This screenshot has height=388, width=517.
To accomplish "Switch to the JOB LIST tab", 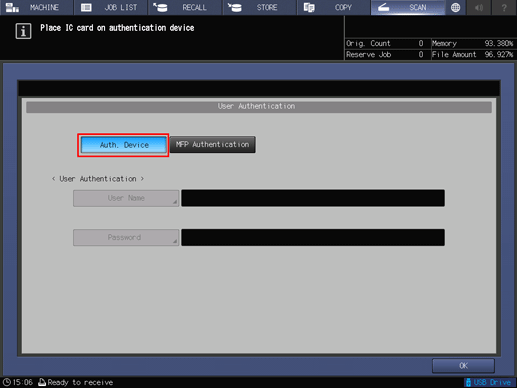I will click(111, 7).
